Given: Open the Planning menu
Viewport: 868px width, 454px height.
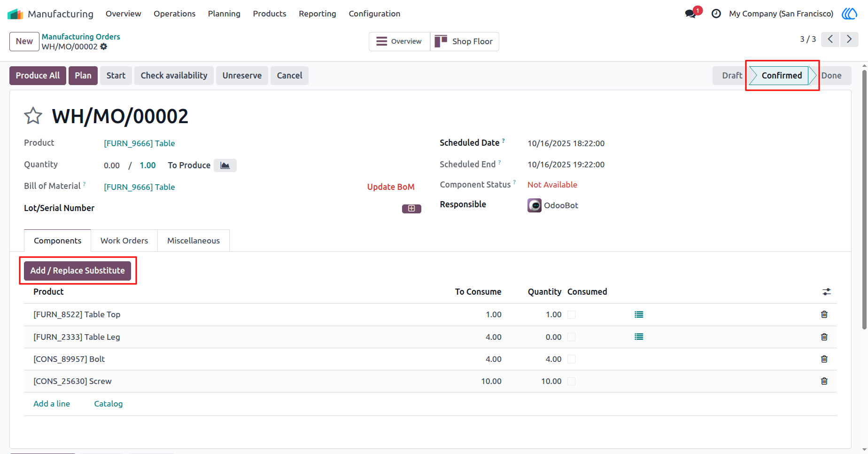Looking at the screenshot, I should [224, 14].
